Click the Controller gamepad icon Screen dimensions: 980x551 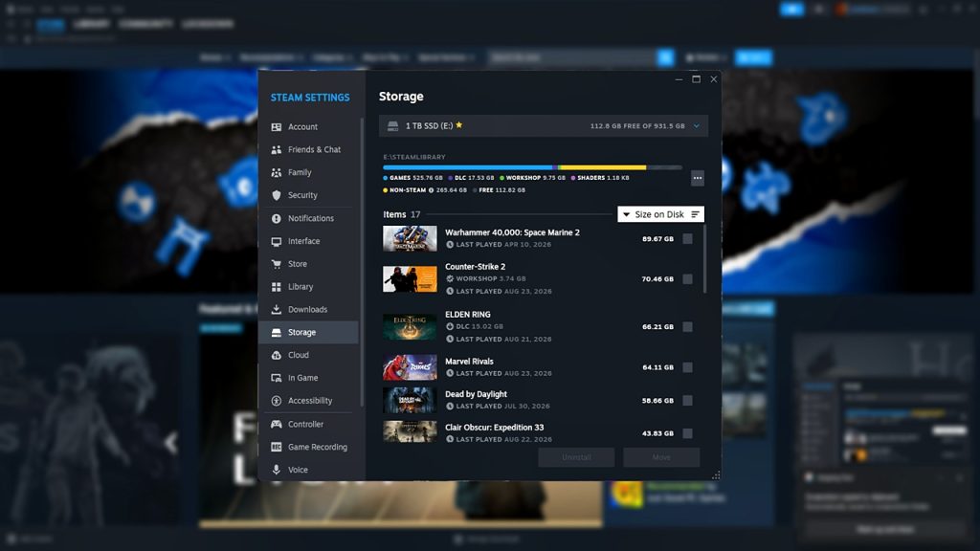click(x=277, y=424)
